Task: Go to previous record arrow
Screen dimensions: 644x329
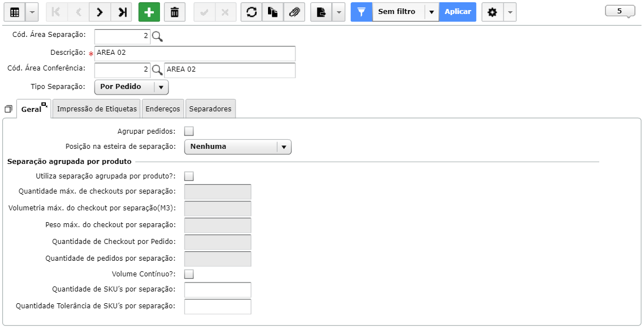Action: click(x=78, y=12)
